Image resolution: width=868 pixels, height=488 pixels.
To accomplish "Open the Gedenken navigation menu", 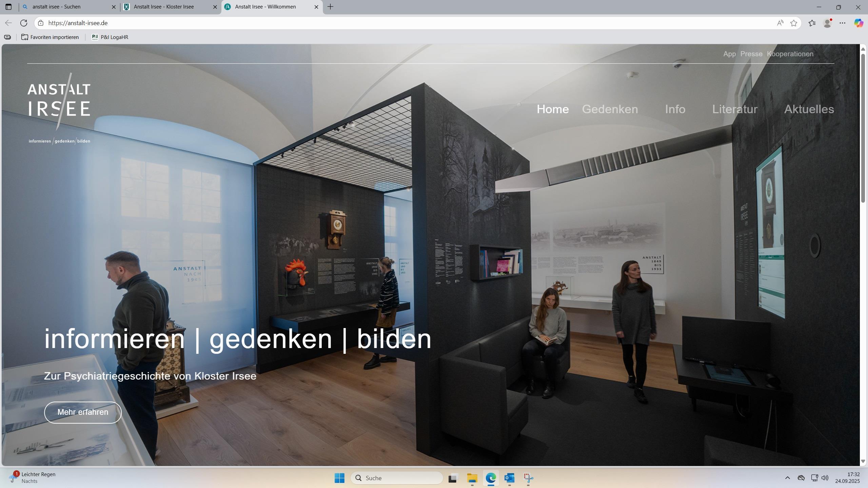I will click(x=610, y=109).
